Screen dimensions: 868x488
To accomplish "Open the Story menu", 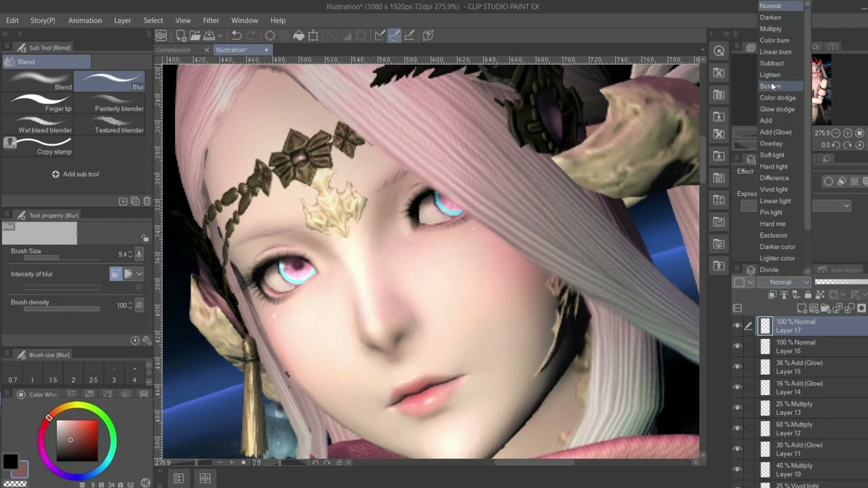I will pyautogui.click(x=43, y=20).
